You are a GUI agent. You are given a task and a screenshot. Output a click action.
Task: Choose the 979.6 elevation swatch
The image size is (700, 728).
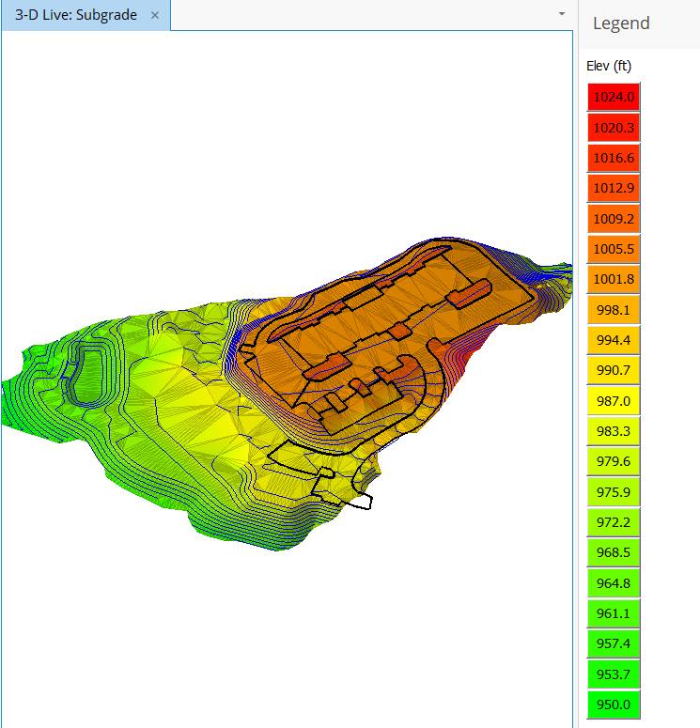pyautogui.click(x=614, y=462)
